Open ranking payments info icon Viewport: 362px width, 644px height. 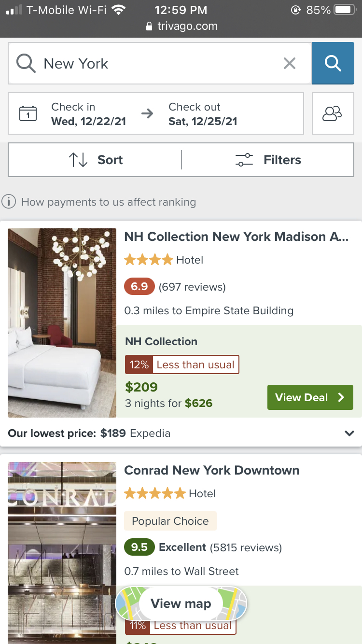(x=9, y=202)
